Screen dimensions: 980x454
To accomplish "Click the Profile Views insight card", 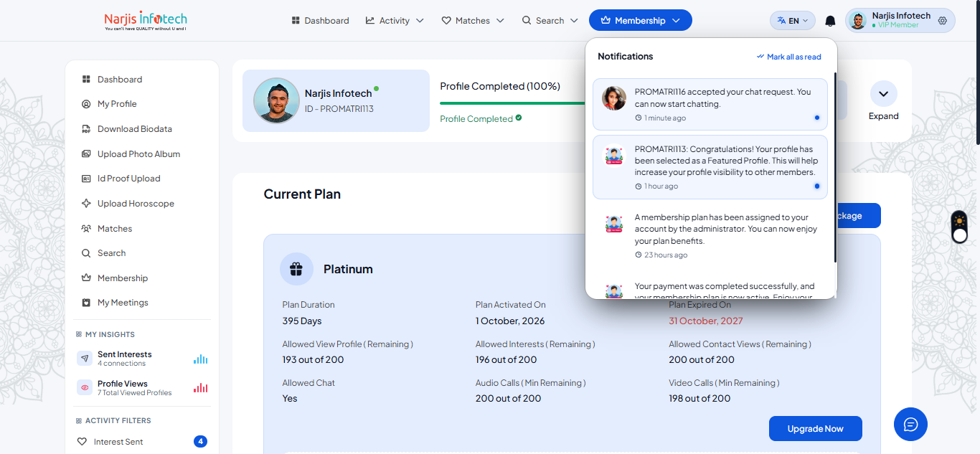I will click(142, 388).
